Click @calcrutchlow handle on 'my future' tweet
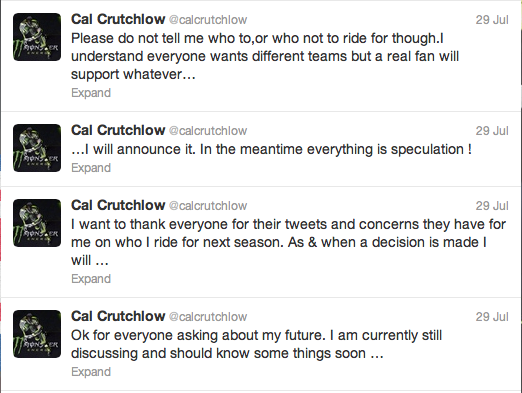 [x=208, y=317]
